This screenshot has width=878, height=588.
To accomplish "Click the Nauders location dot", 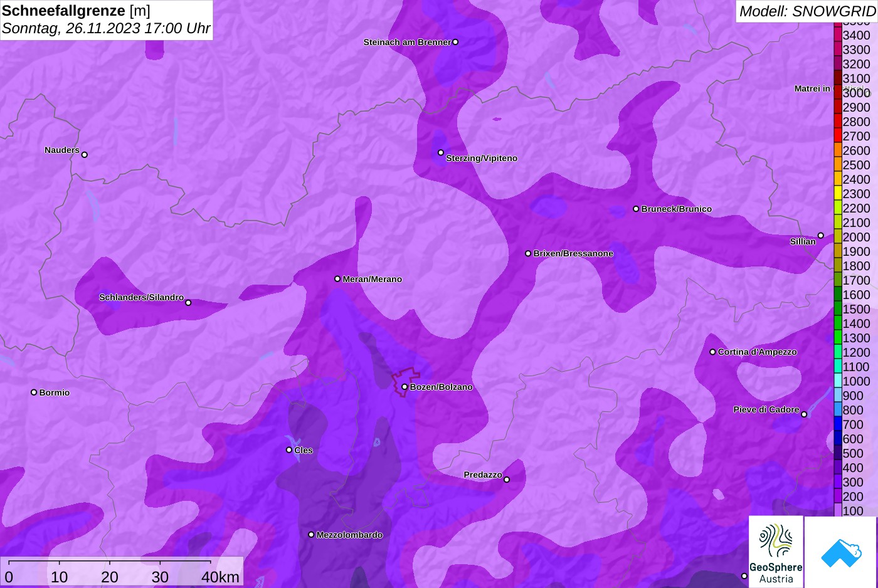I will click(x=85, y=154).
